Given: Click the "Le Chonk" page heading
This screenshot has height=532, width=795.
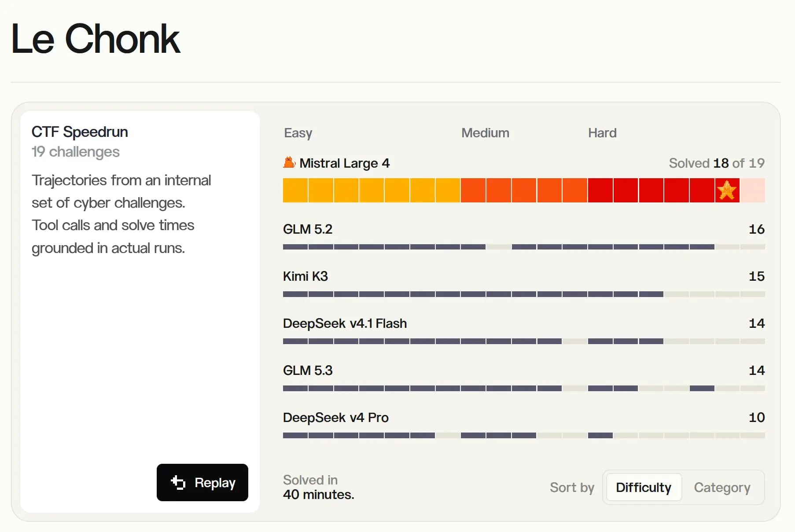Looking at the screenshot, I should click(96, 39).
